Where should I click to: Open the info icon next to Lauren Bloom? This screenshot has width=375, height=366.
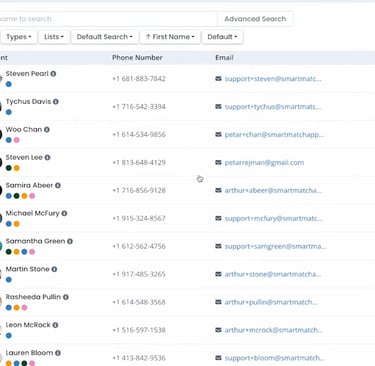click(58, 353)
